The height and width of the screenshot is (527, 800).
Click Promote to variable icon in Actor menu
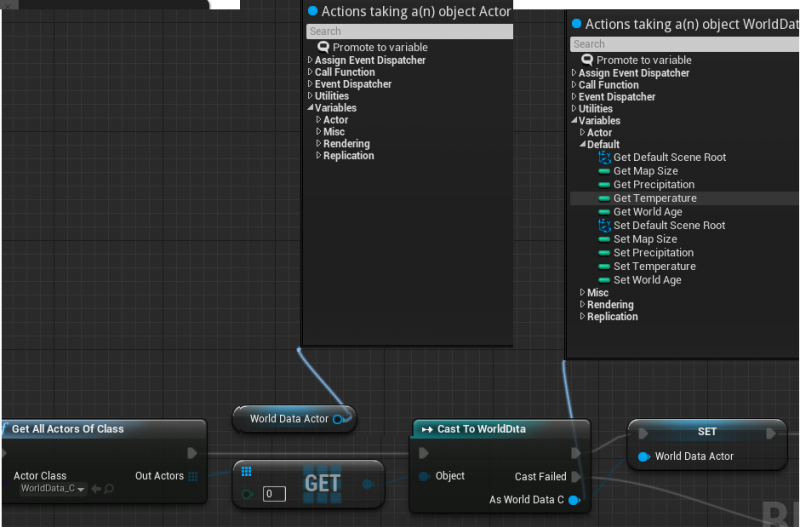(323, 47)
